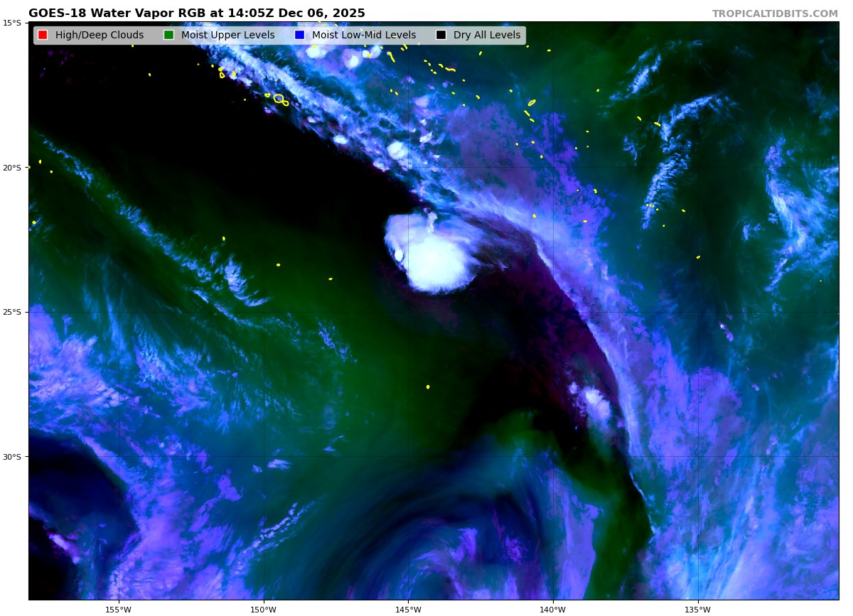The height and width of the screenshot is (616, 853).
Task: Click the 145°W longitude axis label
Action: 408,610
